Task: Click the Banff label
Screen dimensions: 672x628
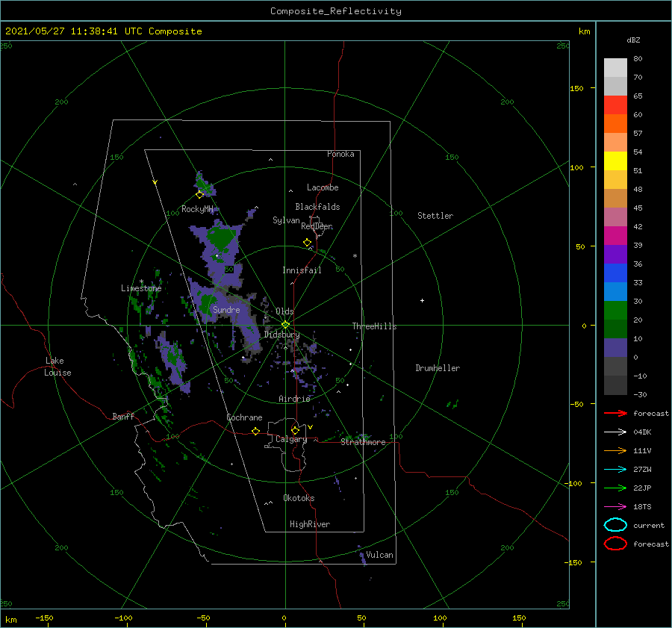Action: tap(123, 416)
